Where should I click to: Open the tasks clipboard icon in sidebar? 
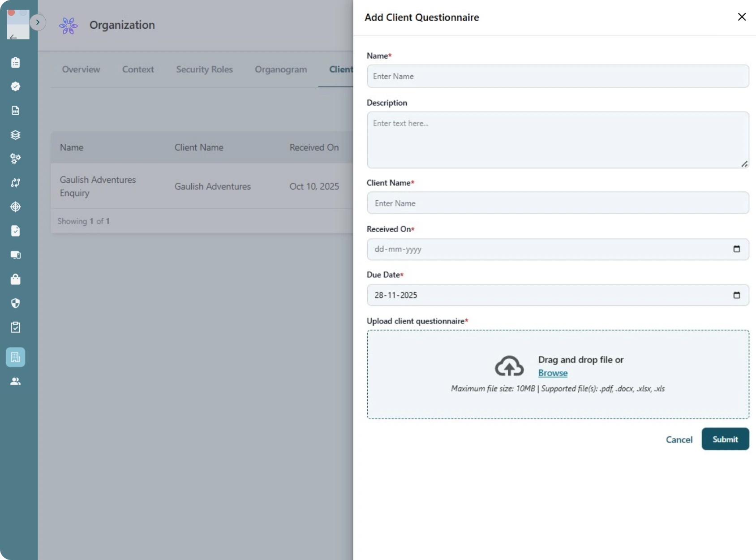point(15,62)
